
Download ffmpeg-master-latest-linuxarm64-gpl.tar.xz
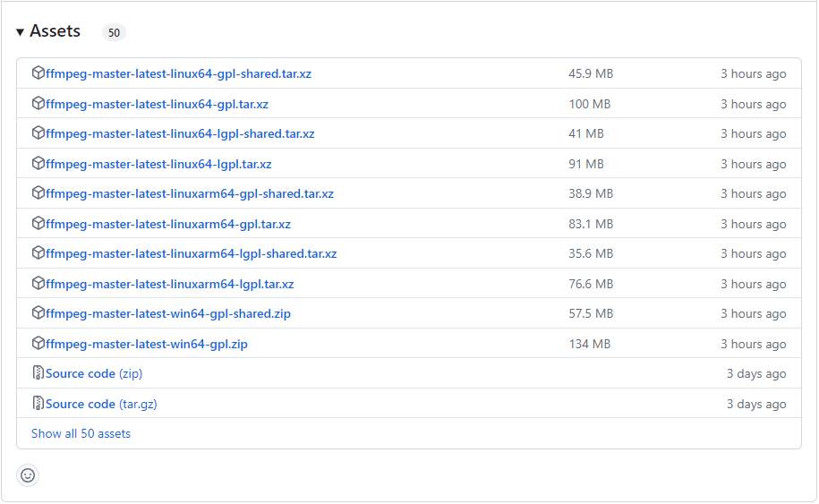tap(168, 224)
